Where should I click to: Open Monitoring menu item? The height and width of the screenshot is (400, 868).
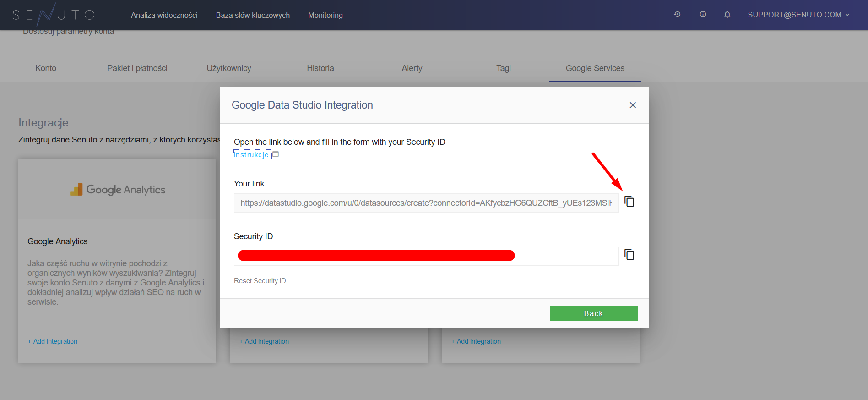click(x=325, y=15)
